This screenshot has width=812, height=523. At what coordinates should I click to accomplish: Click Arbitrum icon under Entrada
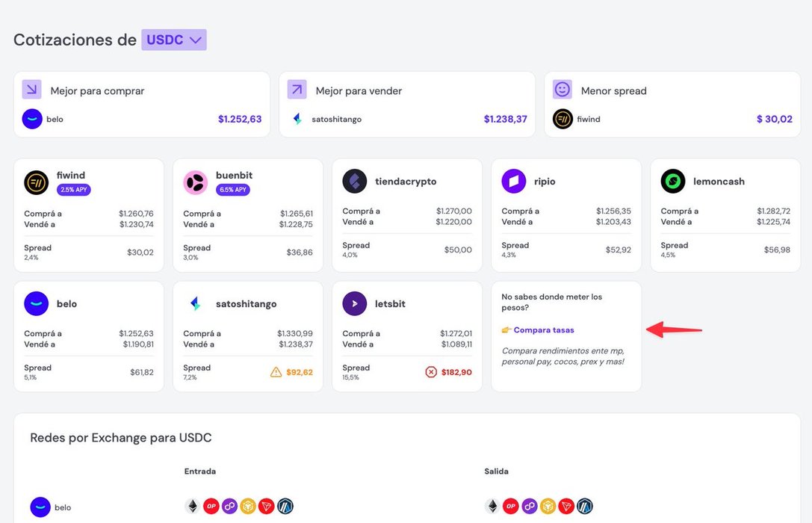pyautogui.click(x=285, y=506)
